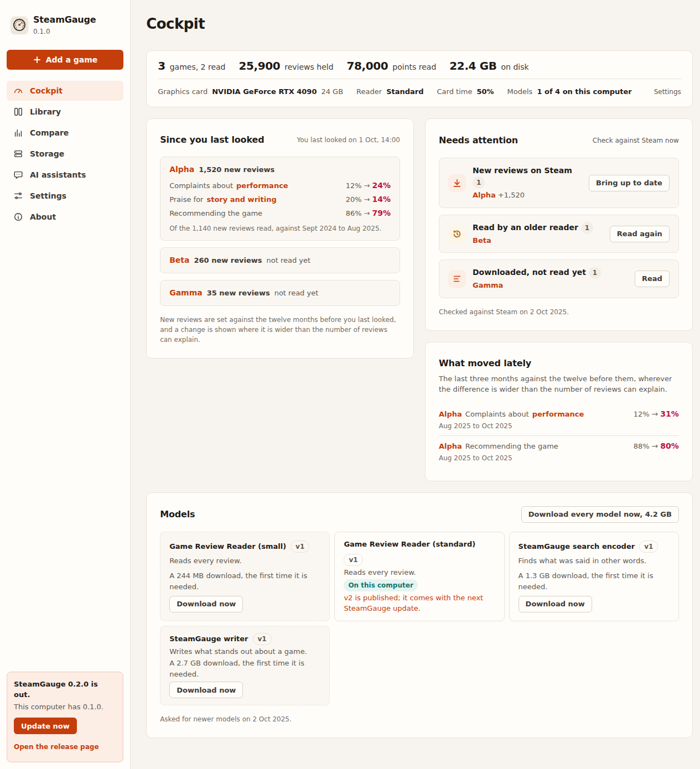Image resolution: width=700 pixels, height=769 pixels.
Task: Click the 22.4 GB on disk figure
Action: 489,66
